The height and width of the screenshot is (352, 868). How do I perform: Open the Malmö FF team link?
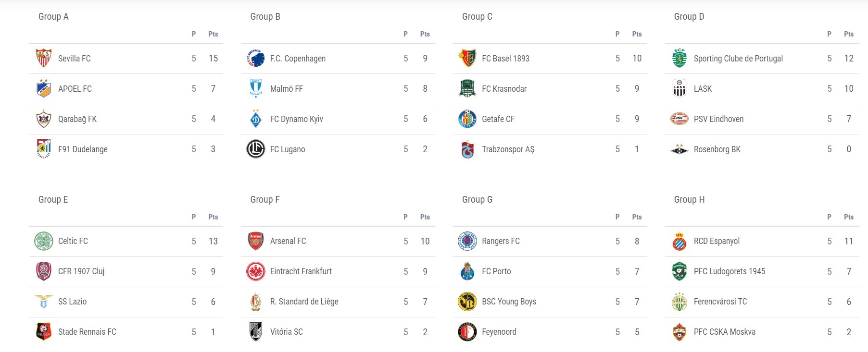pos(287,89)
